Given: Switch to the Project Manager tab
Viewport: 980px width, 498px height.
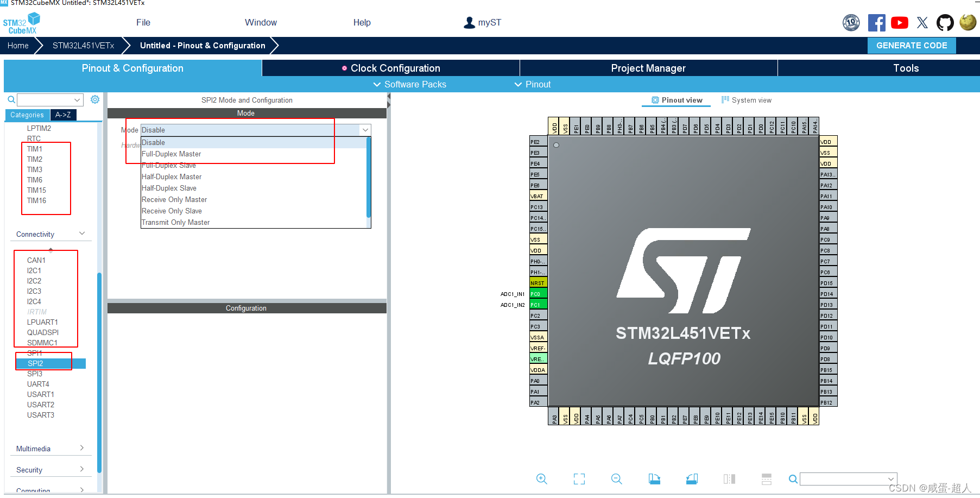Looking at the screenshot, I should (x=648, y=68).
